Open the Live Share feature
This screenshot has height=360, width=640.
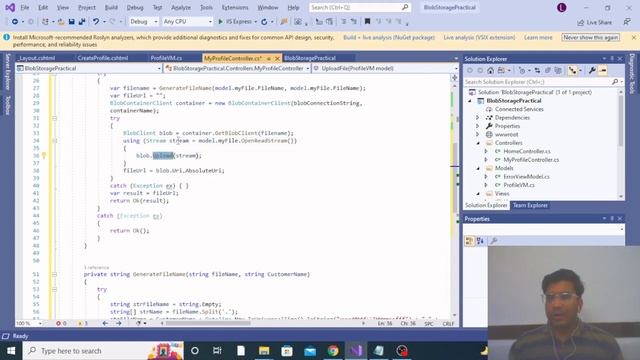594,22
